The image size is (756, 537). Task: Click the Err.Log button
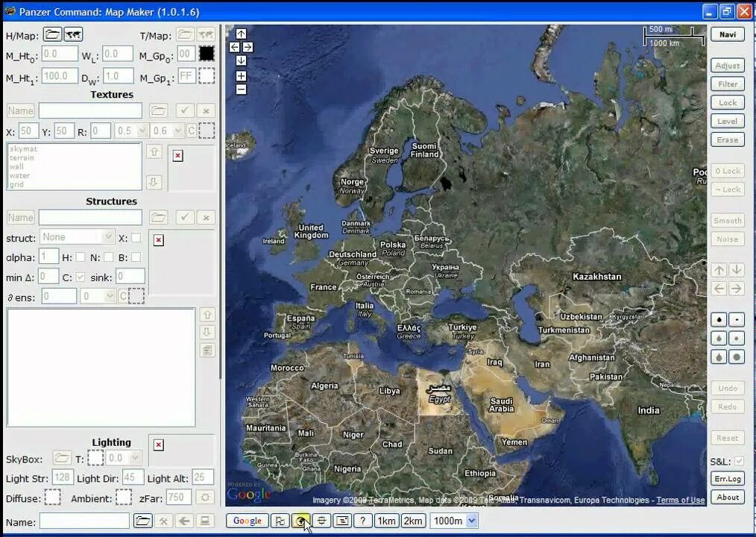(x=728, y=479)
